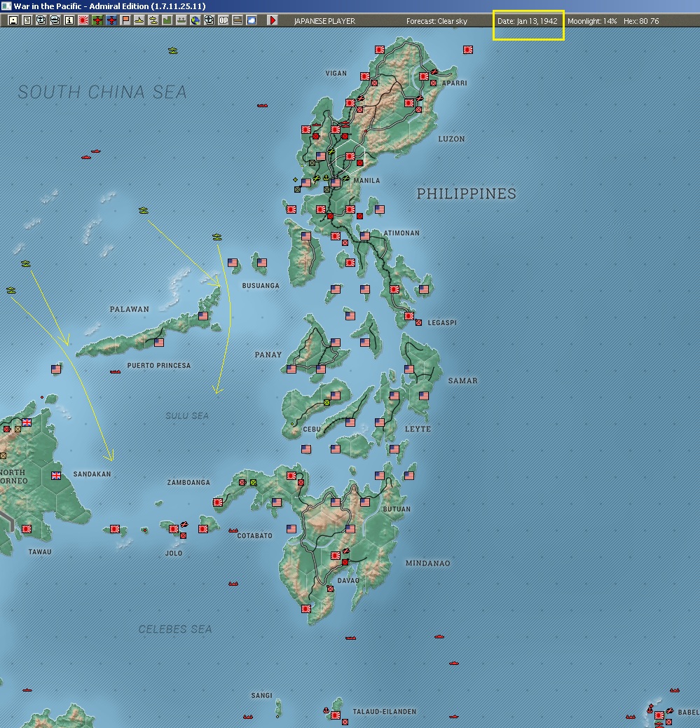The height and width of the screenshot is (728, 700).
Task: Select the US flag base above Puerto Princesa
Action: click(x=159, y=343)
